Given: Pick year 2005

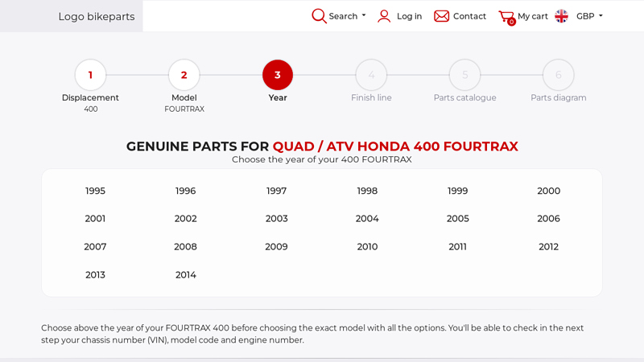Looking at the screenshot, I should tap(457, 219).
